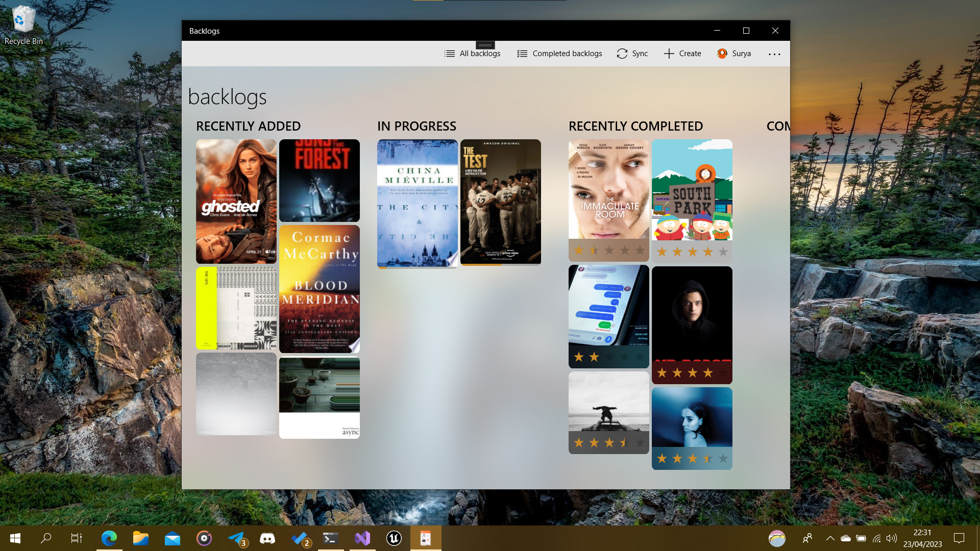Open the Sons of the Forest cover

point(319,180)
